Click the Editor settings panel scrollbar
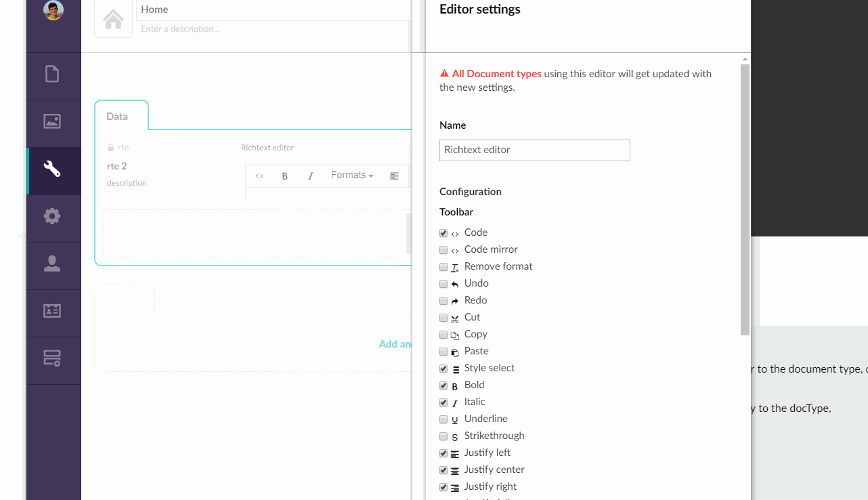Image resolution: width=868 pixels, height=500 pixels. coord(745,200)
